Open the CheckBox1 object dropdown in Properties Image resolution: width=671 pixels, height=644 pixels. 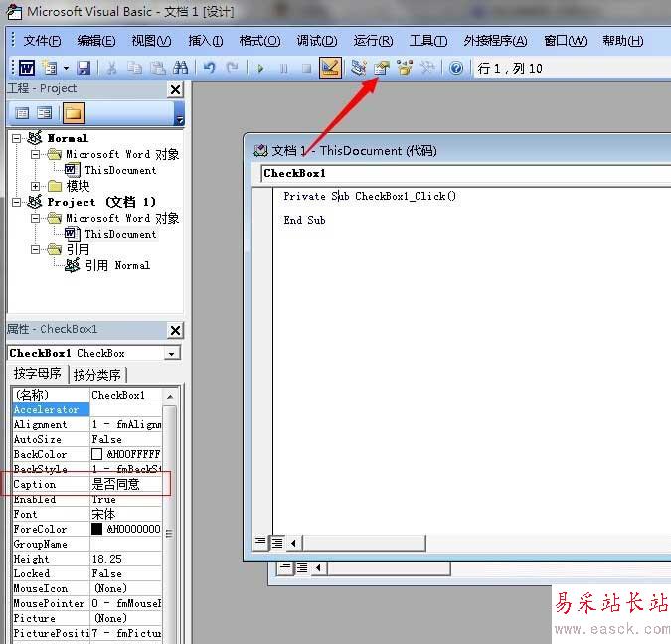[x=172, y=354]
